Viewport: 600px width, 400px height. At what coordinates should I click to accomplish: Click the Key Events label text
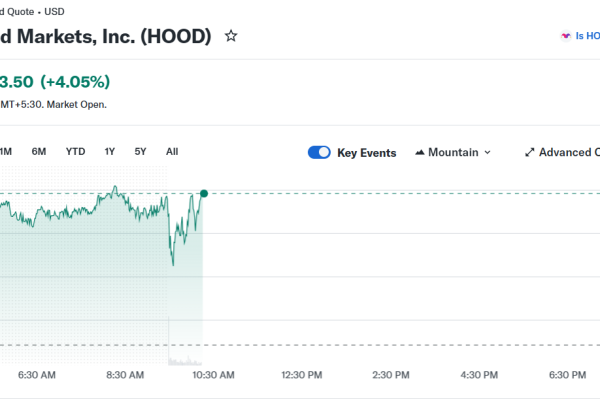(367, 153)
